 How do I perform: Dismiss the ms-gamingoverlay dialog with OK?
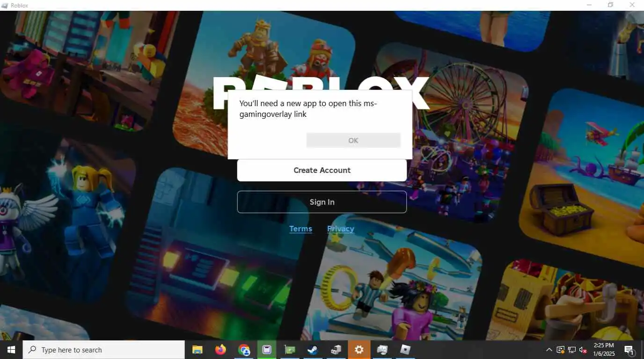click(x=353, y=140)
